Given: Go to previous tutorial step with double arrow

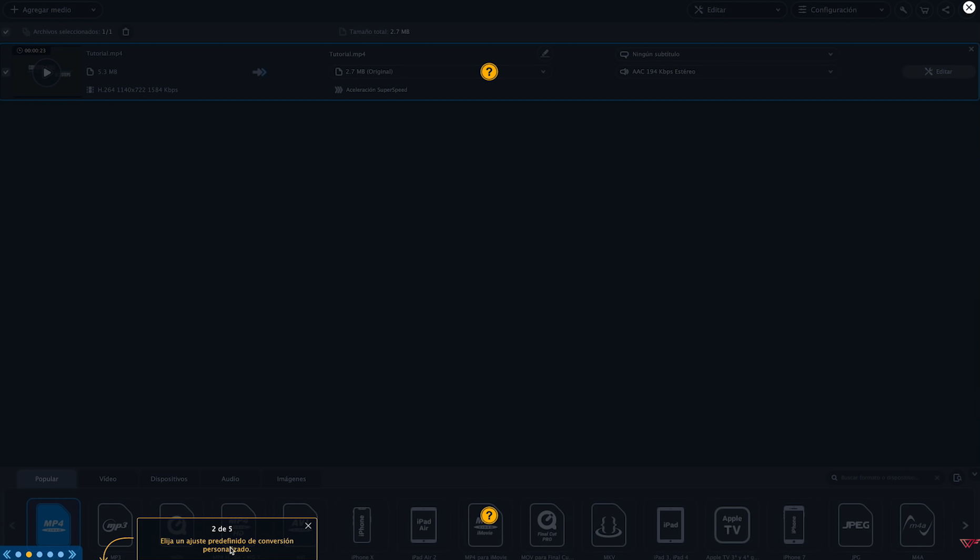Looking at the screenshot, I should point(7,554).
